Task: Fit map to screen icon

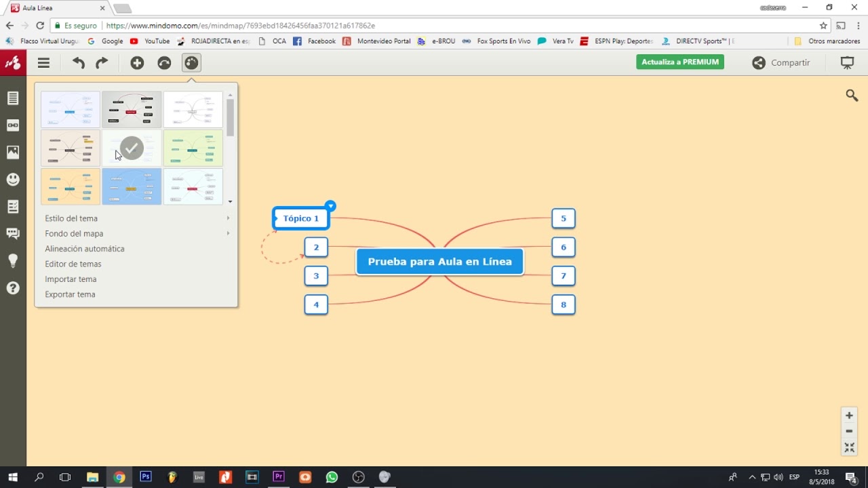Action: click(849, 447)
